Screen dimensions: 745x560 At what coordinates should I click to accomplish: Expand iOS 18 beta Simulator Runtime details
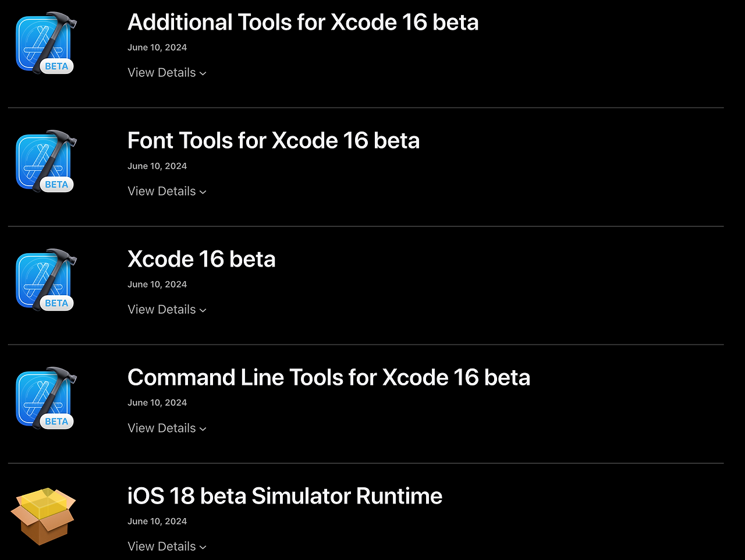click(167, 546)
